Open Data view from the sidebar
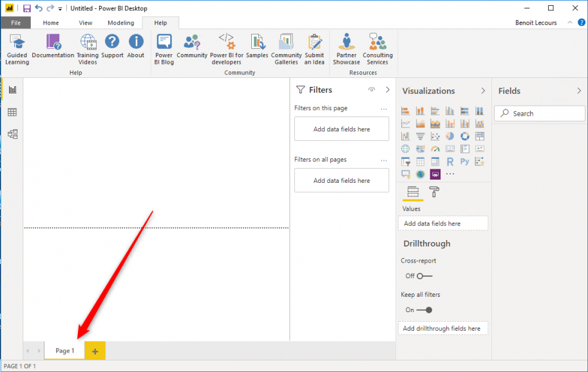Viewport: 588px width, 372px height. pos(11,111)
